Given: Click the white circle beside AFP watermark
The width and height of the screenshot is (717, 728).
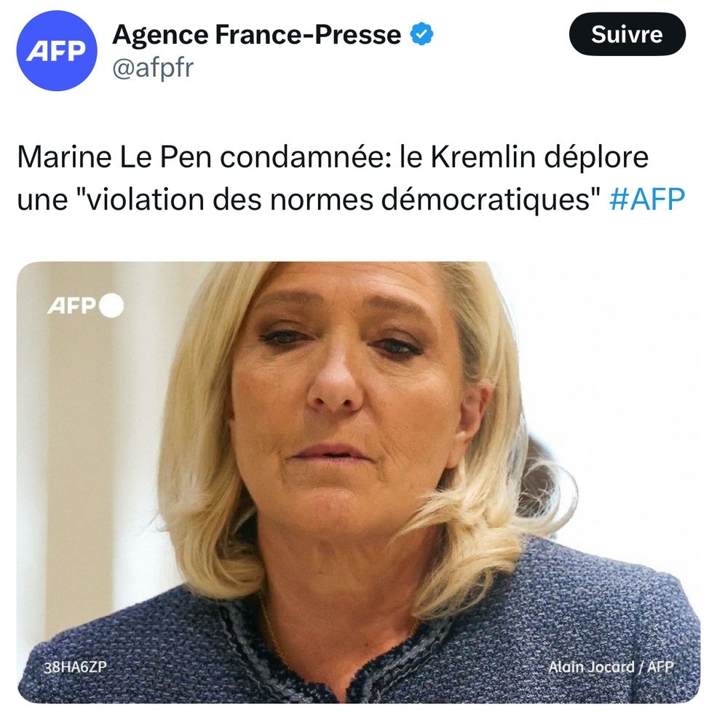Looking at the screenshot, I should 111,306.
